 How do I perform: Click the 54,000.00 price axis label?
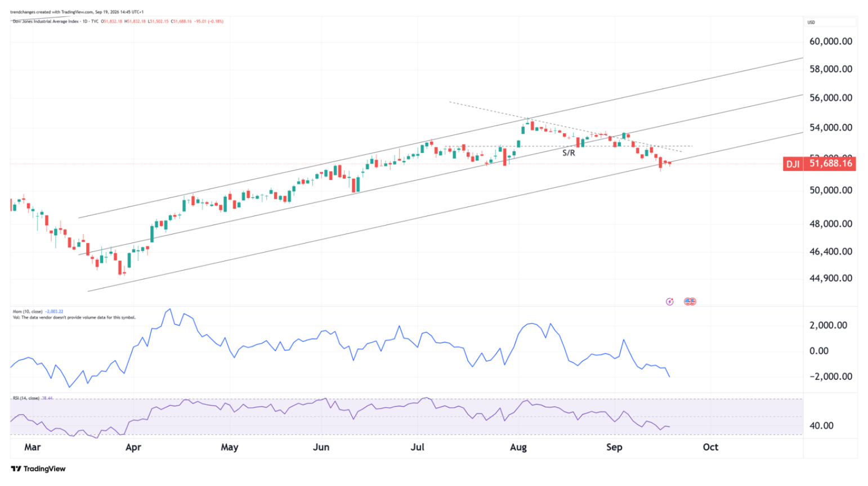pos(830,127)
